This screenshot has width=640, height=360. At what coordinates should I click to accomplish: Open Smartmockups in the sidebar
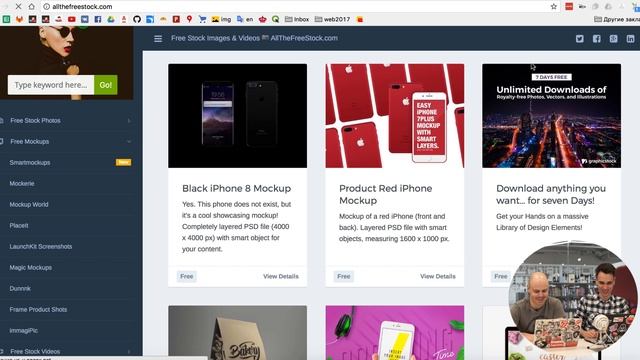click(30, 162)
